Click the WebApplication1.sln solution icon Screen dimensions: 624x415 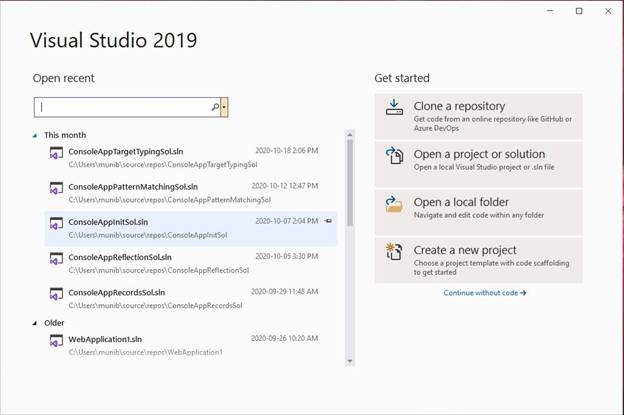pos(57,341)
